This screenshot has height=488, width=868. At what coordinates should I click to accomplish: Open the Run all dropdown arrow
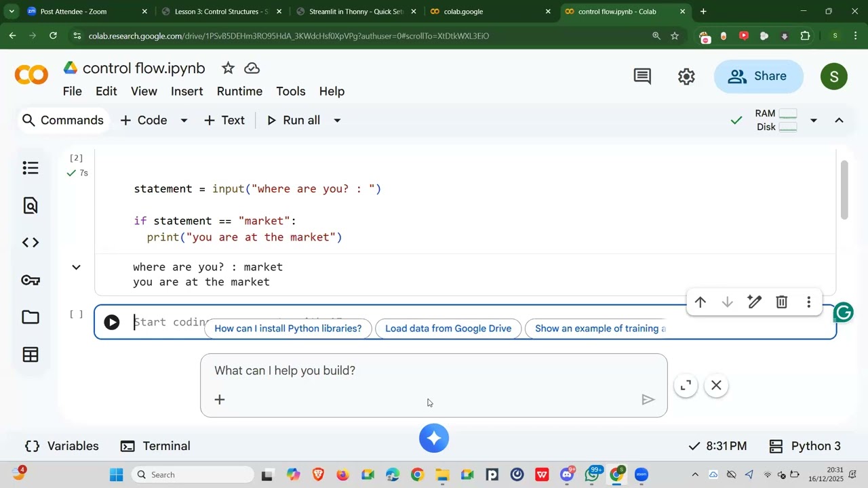click(337, 121)
